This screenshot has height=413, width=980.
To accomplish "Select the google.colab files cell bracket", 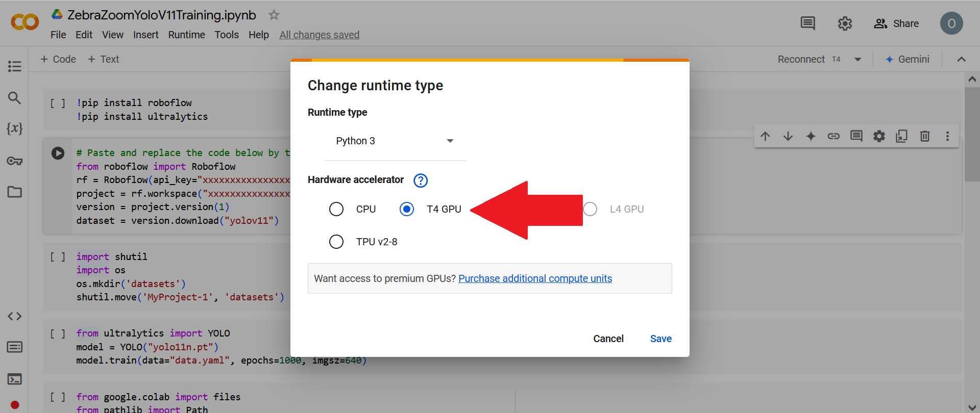I will click(x=58, y=397).
